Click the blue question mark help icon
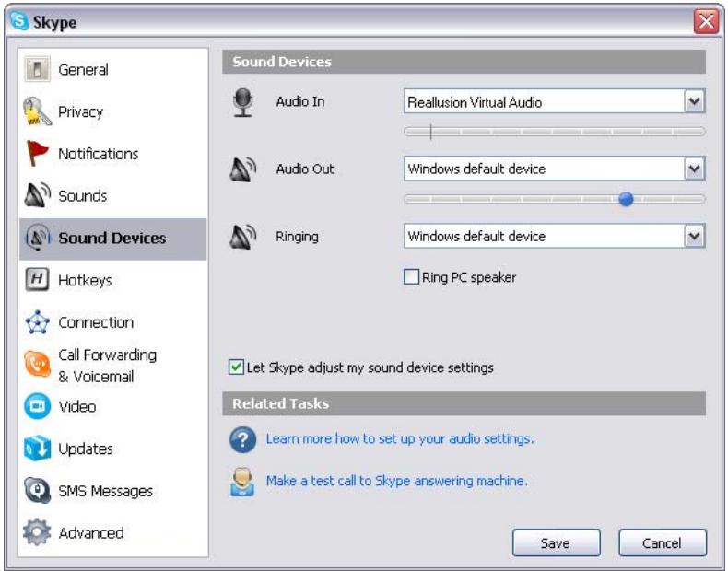The height and width of the screenshot is (571, 728). pos(243,439)
